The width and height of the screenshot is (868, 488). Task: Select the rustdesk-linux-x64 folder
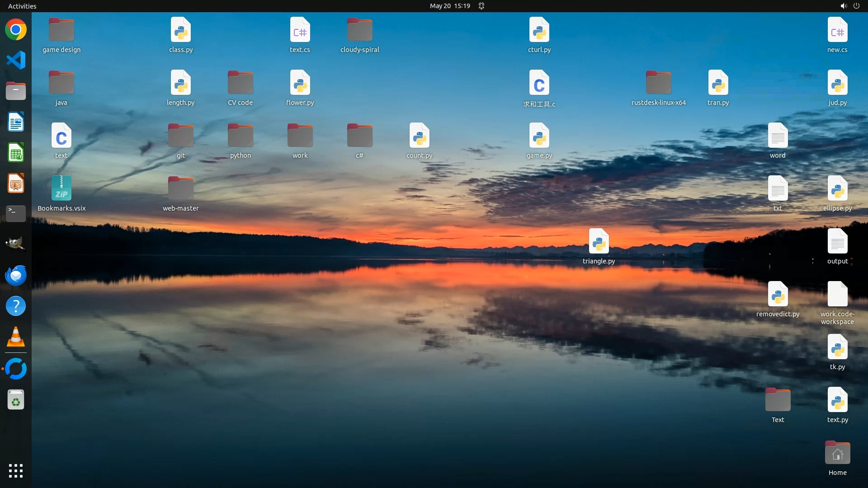(658, 83)
